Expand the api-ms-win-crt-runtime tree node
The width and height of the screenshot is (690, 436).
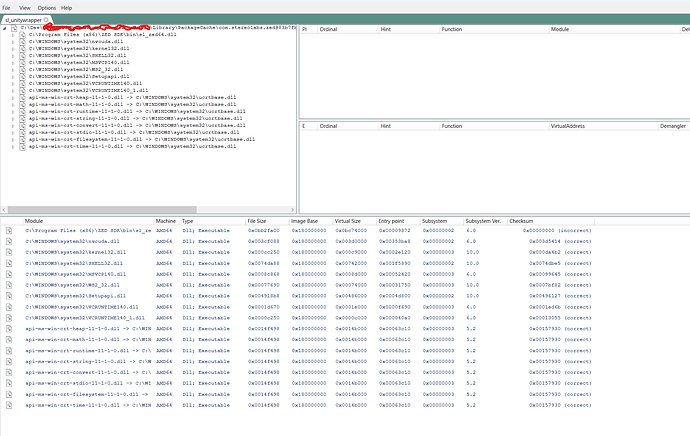click(x=13, y=112)
